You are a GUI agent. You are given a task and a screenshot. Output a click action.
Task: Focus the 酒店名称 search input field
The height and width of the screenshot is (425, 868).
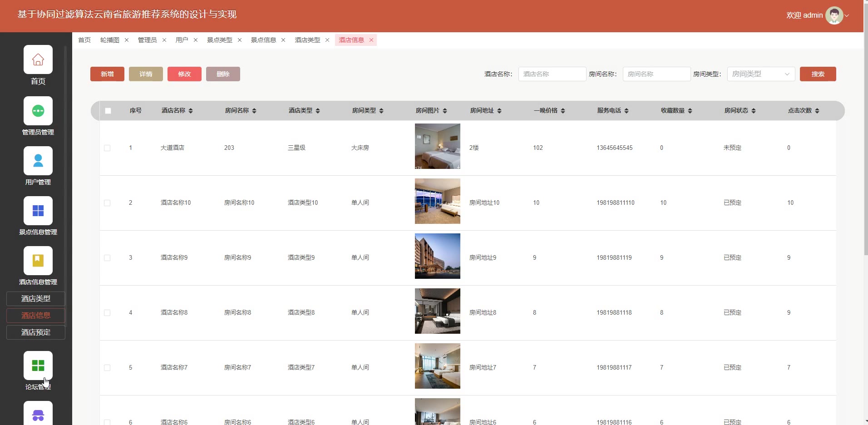pyautogui.click(x=552, y=74)
